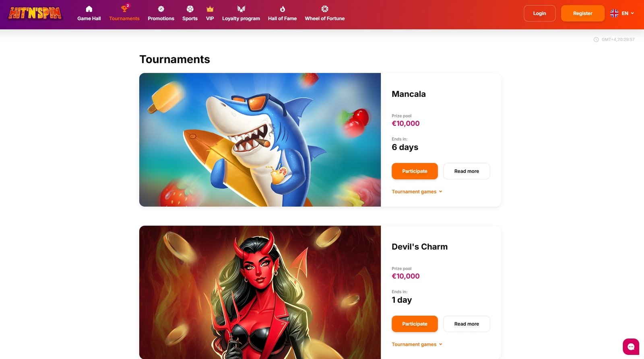Image resolution: width=644 pixels, height=359 pixels.
Task: Open the VIP crown icon
Action: pos(210,9)
